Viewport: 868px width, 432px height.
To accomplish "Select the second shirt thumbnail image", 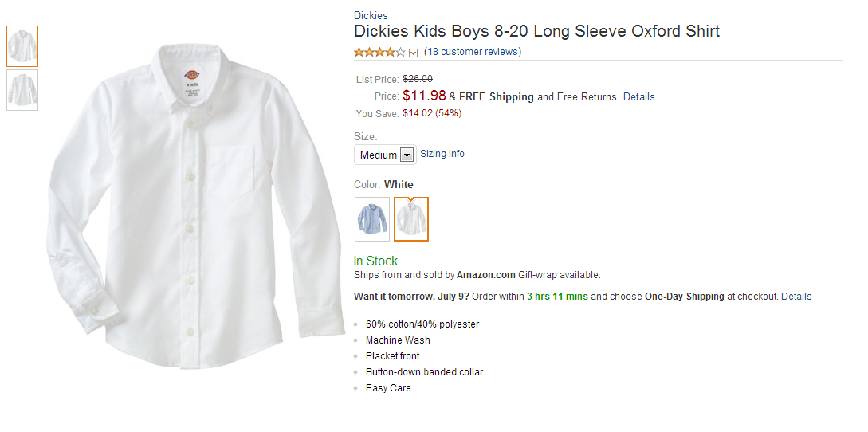I will click(22, 90).
